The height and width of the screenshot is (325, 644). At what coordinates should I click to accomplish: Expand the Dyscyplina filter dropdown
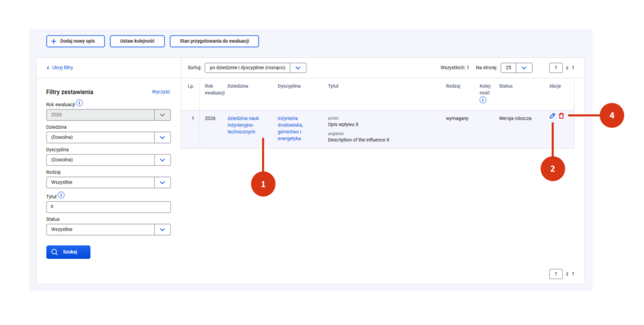tap(108, 160)
